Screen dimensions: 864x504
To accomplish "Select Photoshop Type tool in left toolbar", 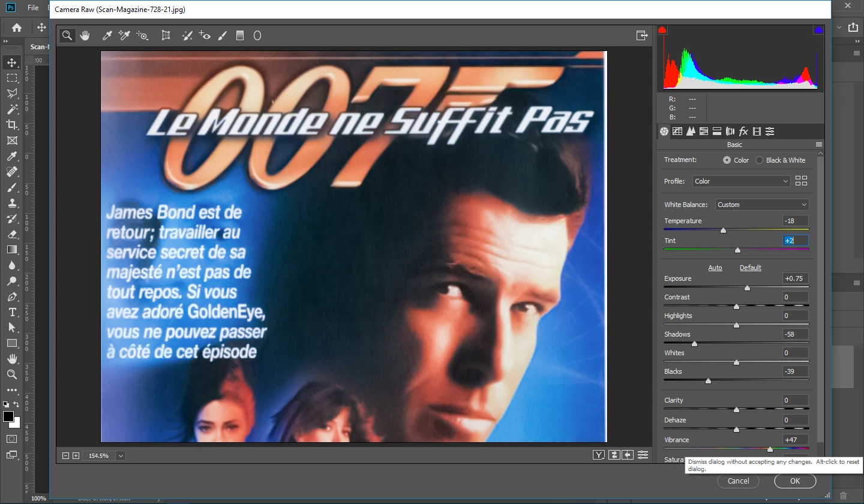I will point(11,312).
